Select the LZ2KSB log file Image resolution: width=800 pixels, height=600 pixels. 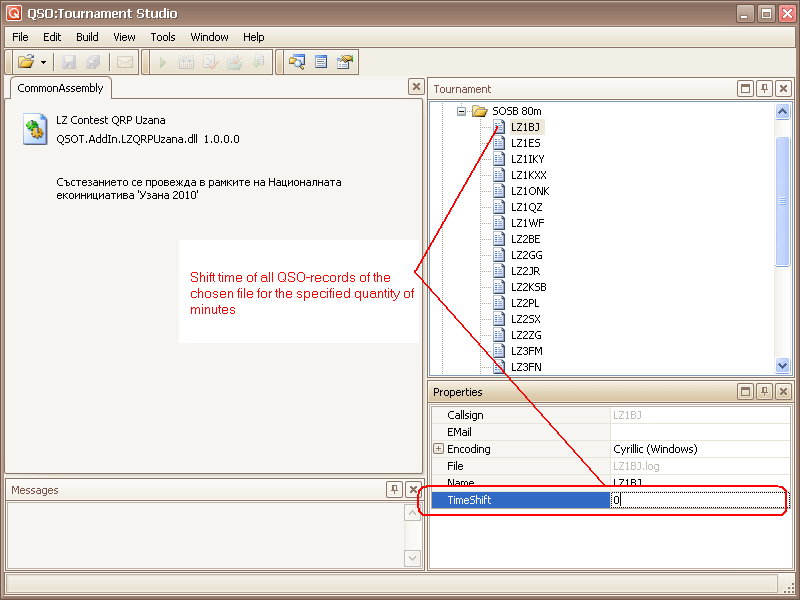point(528,287)
